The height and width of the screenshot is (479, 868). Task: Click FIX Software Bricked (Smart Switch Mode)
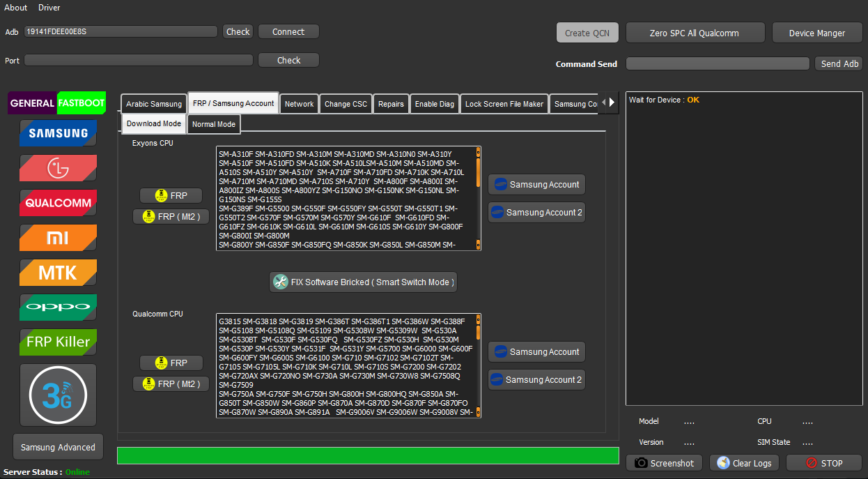pyautogui.click(x=363, y=282)
